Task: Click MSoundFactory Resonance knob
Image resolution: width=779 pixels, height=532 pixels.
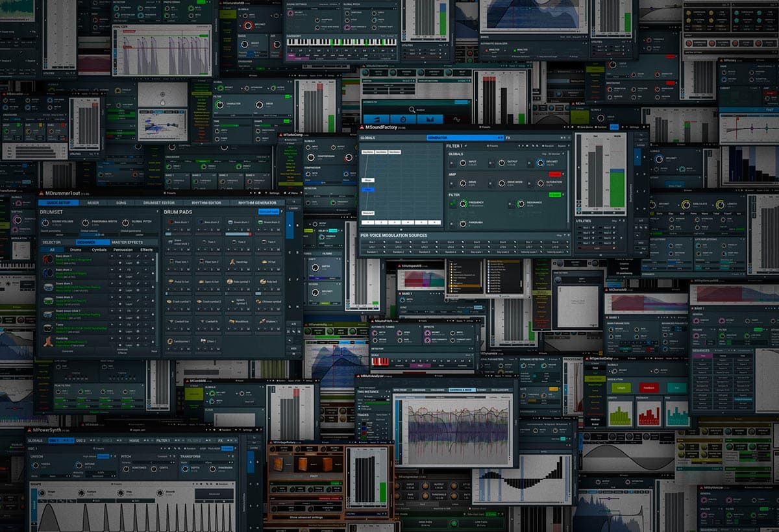Action: click(521, 204)
